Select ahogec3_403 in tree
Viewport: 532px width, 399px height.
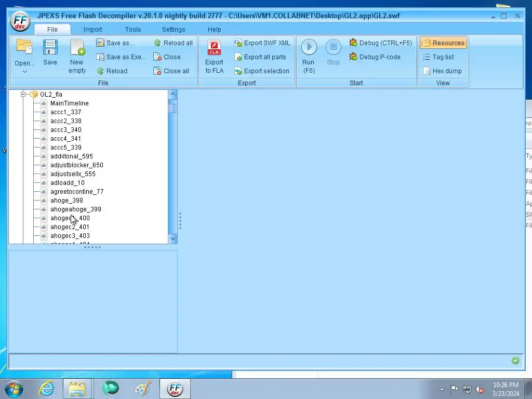pos(70,235)
